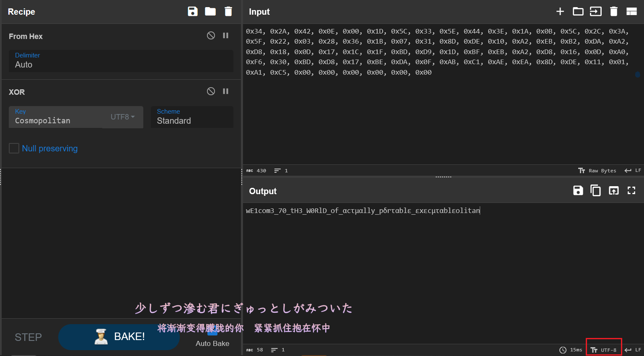The width and height of the screenshot is (644, 356).
Task: Edit the XOR key field Cosmopolitan
Action: [x=56, y=117]
